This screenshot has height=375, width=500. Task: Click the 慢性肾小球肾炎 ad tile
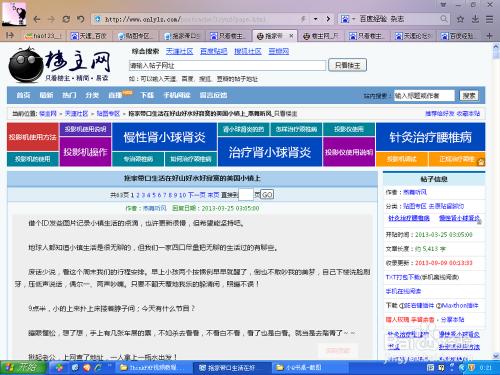coord(164,137)
